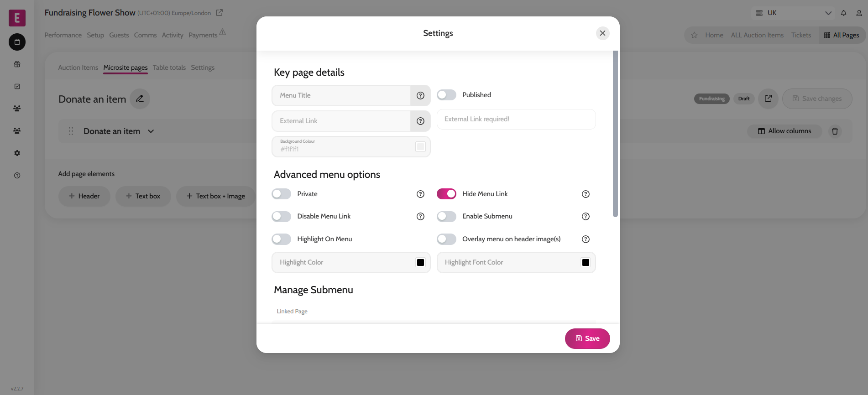Open the notifications bell
Screen dimensions: 868x395
843,13
